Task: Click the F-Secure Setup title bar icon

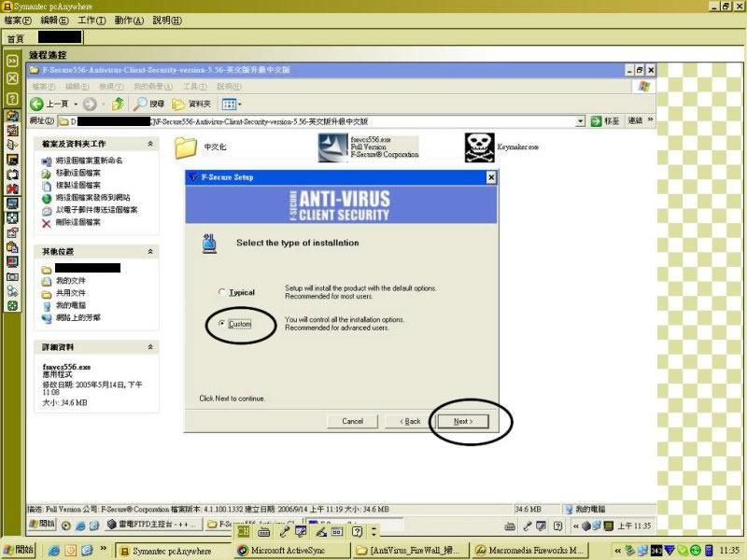Action: point(193,177)
